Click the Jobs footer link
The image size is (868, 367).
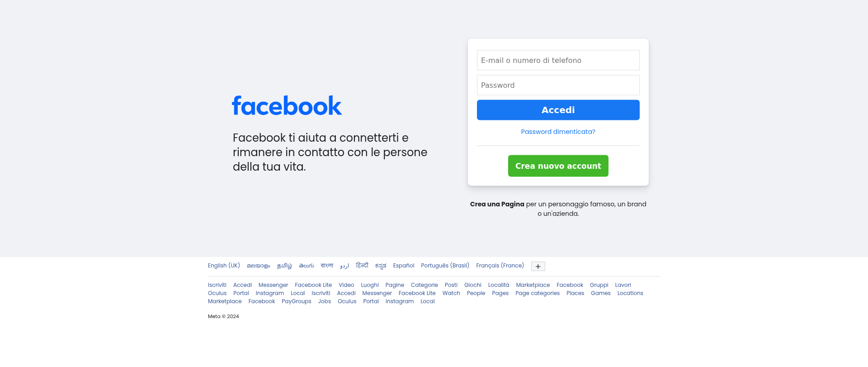[324, 301]
